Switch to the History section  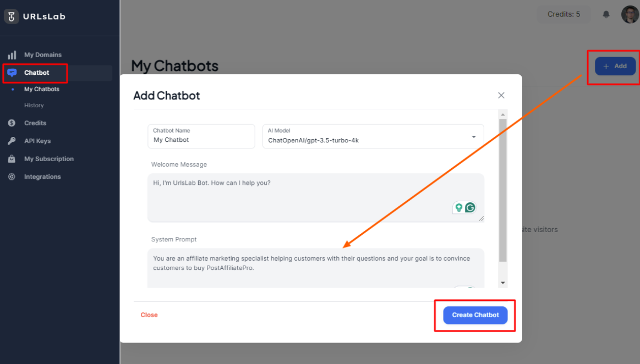[34, 105]
